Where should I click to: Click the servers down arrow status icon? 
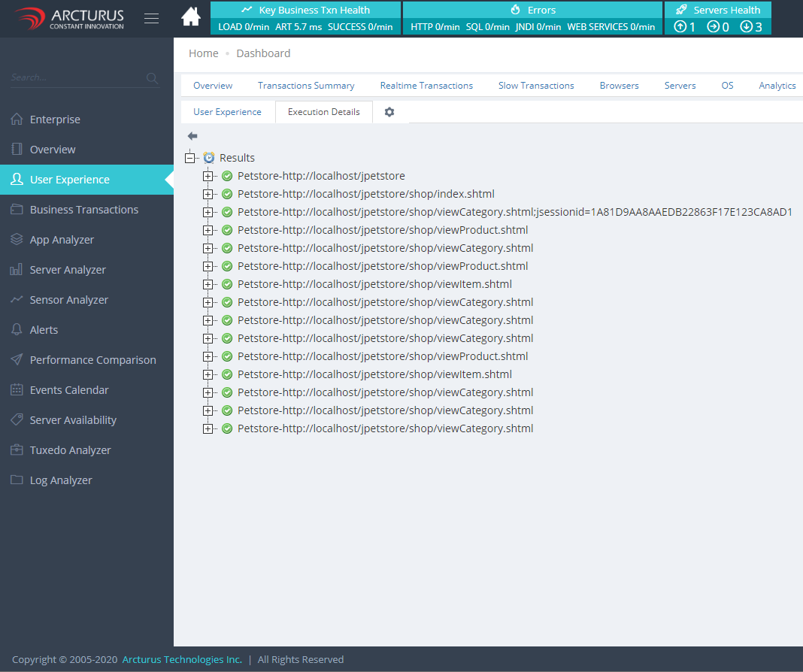tap(746, 27)
